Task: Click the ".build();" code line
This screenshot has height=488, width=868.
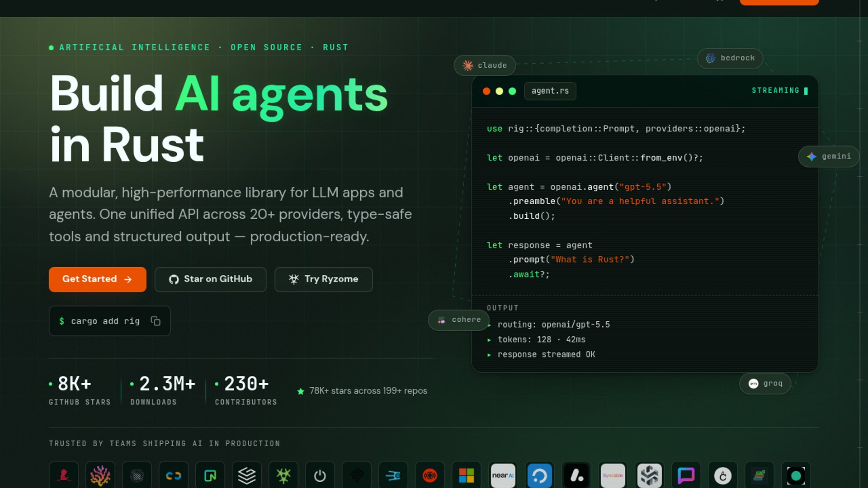Action: (532, 216)
